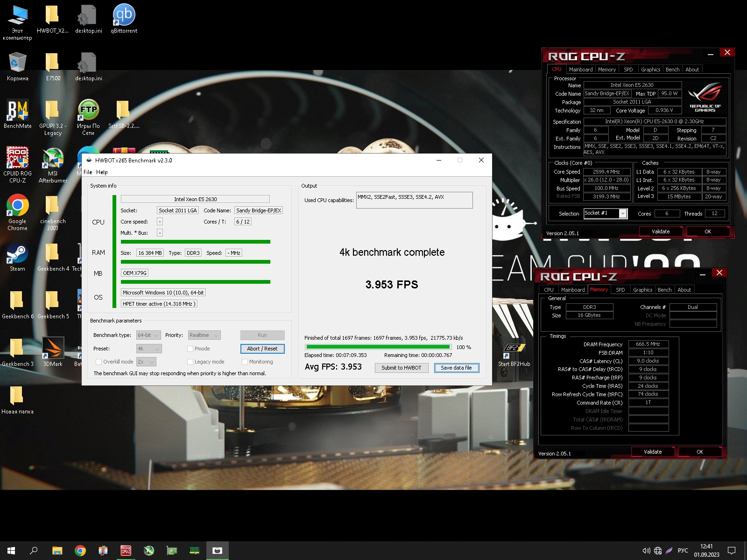Toggle the Legacy mode checkbox
Image resolution: width=747 pixels, height=560 pixels.
(x=190, y=362)
